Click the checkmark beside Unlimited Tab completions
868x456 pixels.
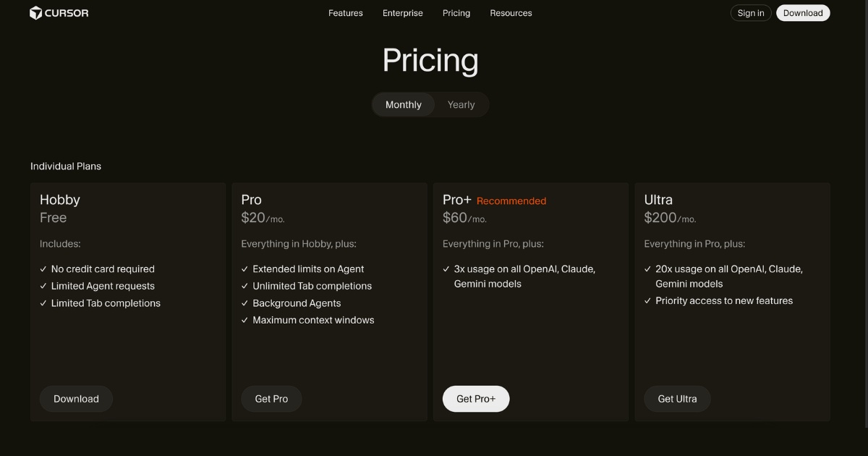point(244,287)
